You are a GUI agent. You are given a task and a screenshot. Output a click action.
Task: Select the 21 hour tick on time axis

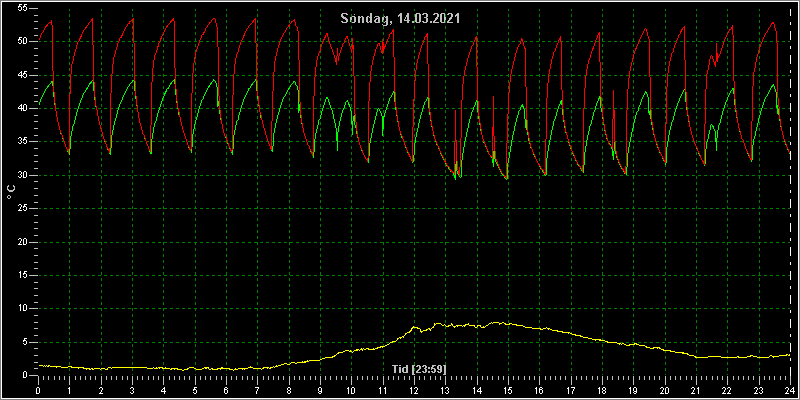coord(696,390)
